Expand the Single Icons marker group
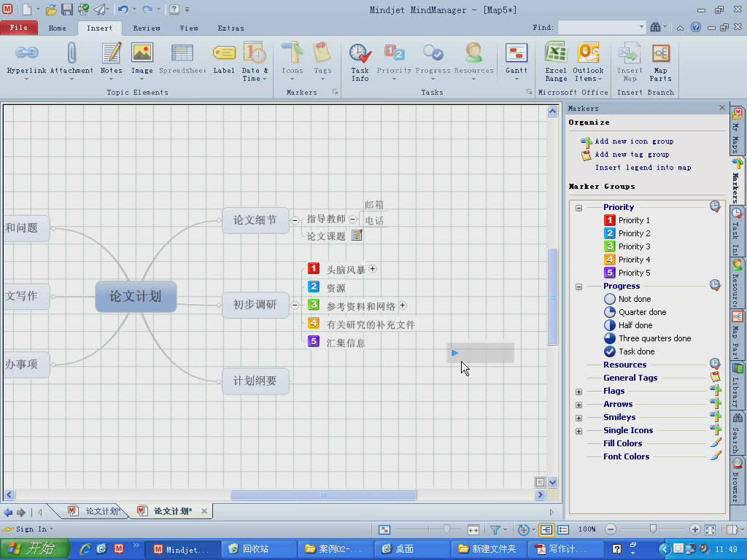747x560 pixels. click(578, 431)
